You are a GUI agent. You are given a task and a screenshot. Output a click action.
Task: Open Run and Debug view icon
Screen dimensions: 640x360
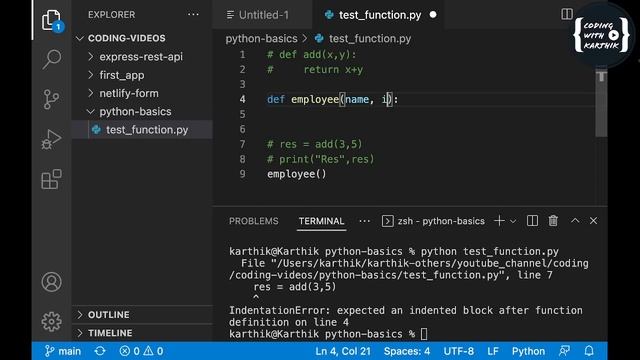click(x=51, y=139)
